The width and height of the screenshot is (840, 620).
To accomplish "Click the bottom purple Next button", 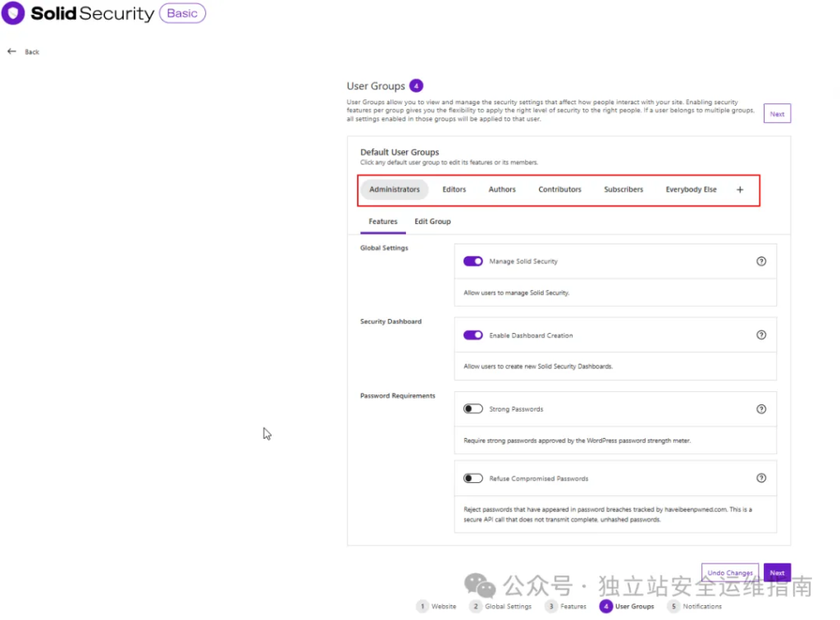I will point(777,573).
